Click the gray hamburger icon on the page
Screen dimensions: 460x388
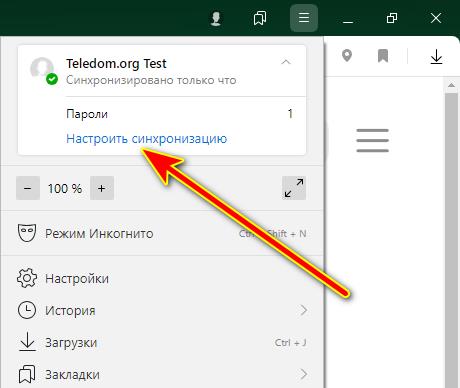372,140
